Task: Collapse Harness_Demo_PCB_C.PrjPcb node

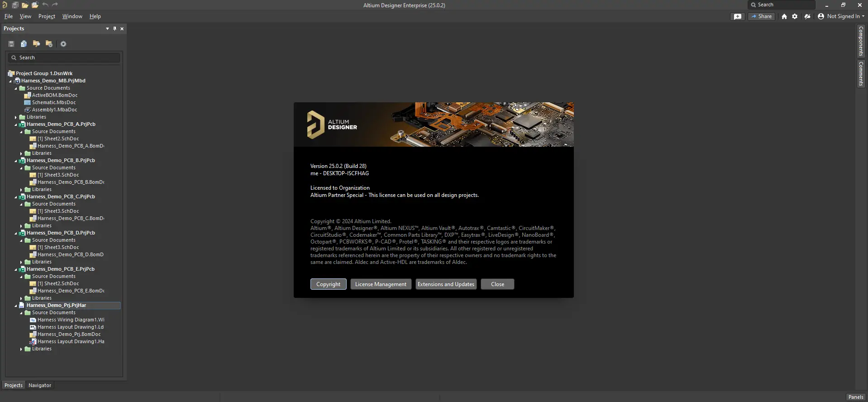Action: 16,197
